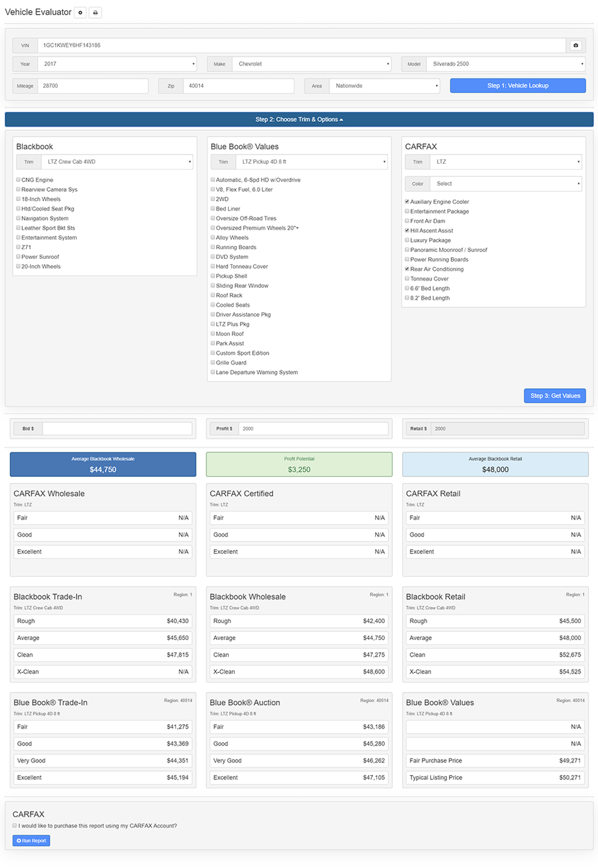Enable the Bed Liner option
This screenshot has width=598, height=868.
[213, 208]
